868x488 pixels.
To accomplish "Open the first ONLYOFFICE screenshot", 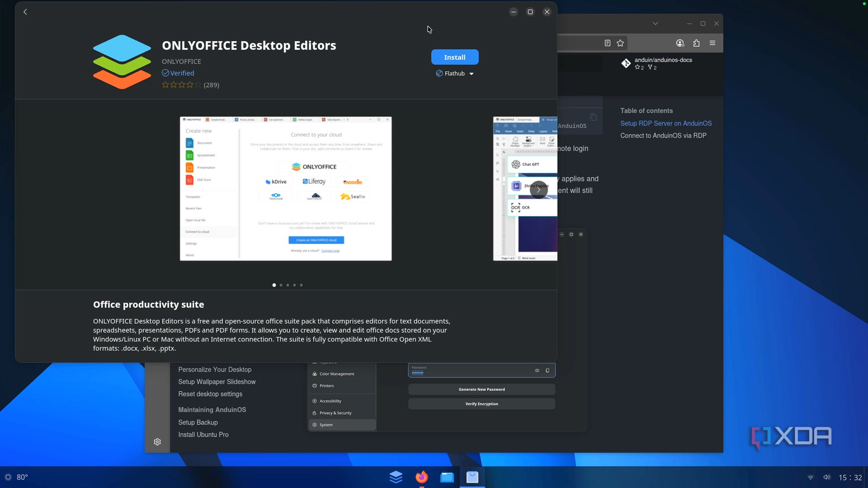I will [x=286, y=188].
